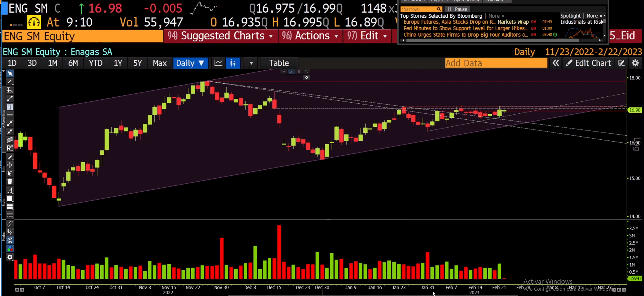Screen dimensions: 644x296
Task: Pause the news feed
Action: (458, 9)
